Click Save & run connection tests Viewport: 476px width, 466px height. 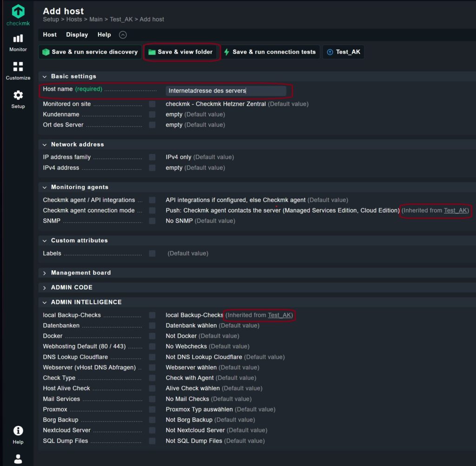[271, 52]
